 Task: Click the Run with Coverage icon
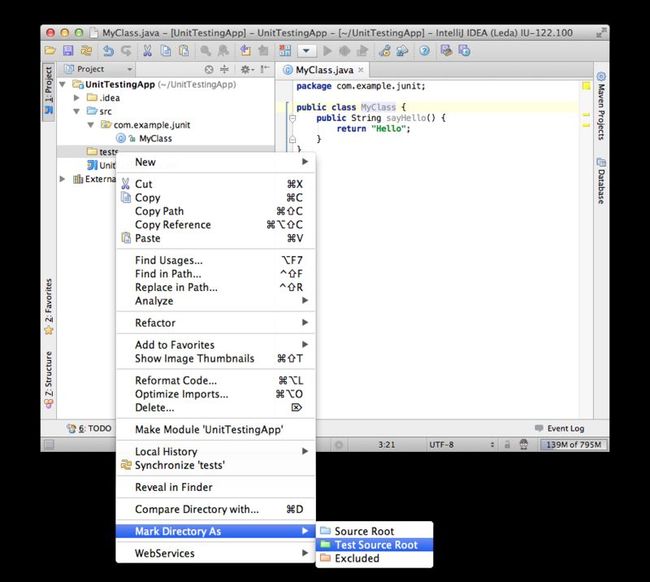click(x=363, y=51)
